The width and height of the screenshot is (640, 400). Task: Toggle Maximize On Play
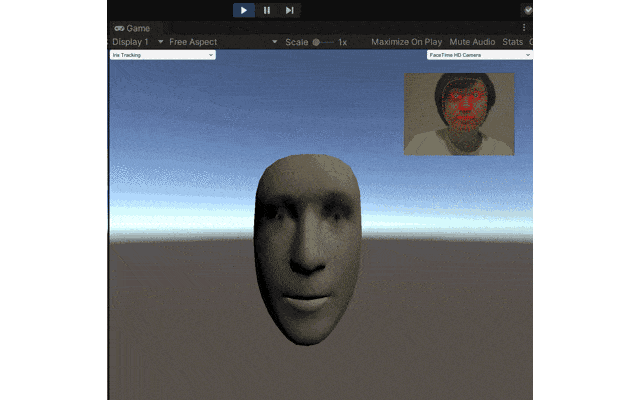[x=407, y=42]
